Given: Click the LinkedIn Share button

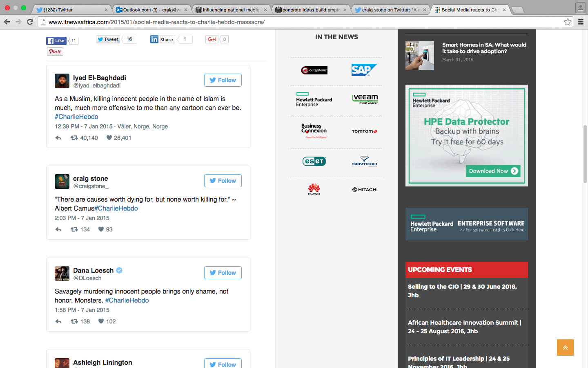Looking at the screenshot, I should pyautogui.click(x=163, y=39).
